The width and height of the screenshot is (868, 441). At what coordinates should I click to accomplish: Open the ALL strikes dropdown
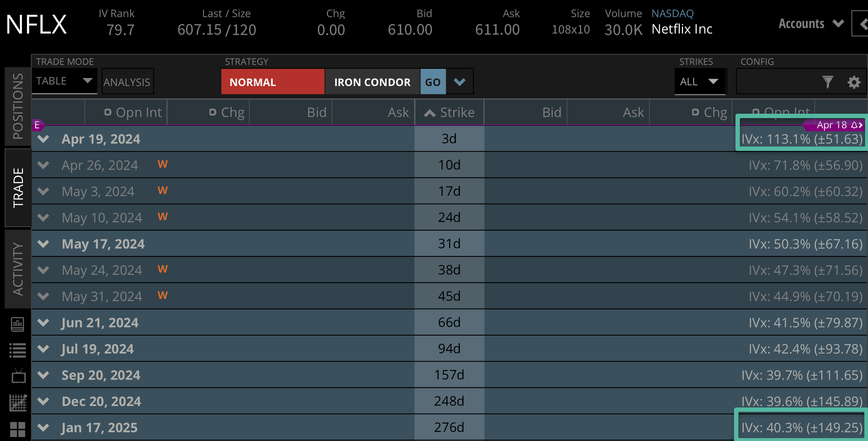tap(700, 82)
